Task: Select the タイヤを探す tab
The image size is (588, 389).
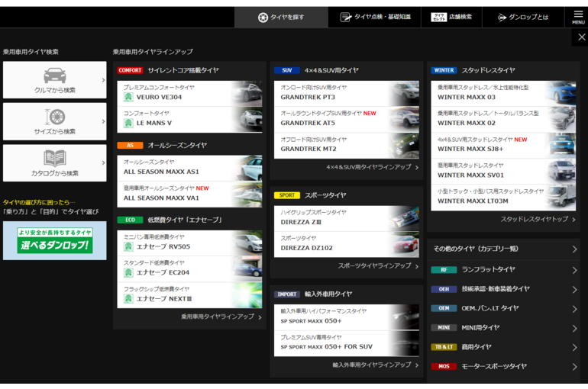Action: [281, 18]
